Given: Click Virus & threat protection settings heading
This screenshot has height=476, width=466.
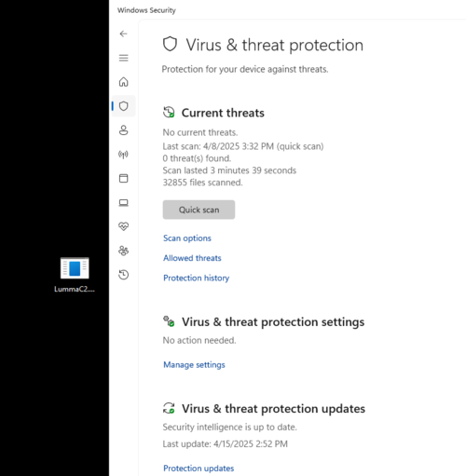Looking at the screenshot, I should tap(273, 322).
